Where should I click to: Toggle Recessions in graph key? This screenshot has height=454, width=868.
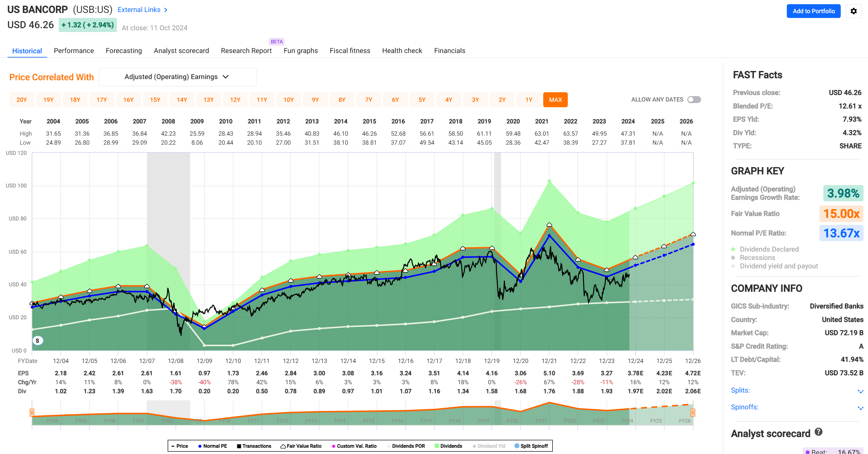pos(757,258)
